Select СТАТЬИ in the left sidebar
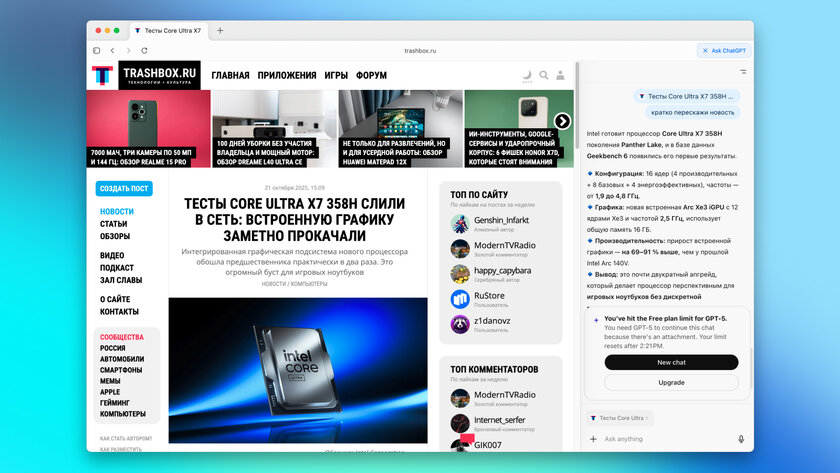840x473 pixels. (x=114, y=224)
